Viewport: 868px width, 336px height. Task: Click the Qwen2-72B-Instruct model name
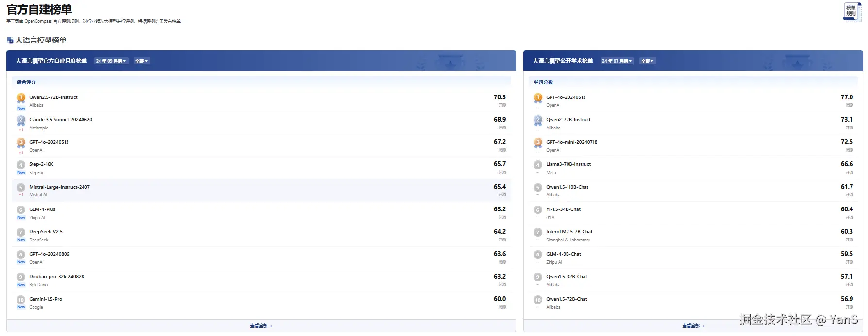[x=568, y=120]
